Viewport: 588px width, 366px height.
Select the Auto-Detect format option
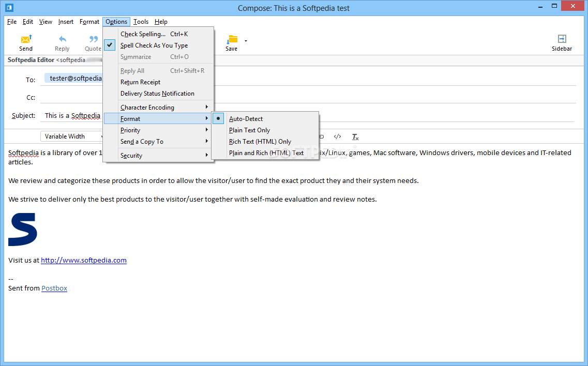(265, 118)
